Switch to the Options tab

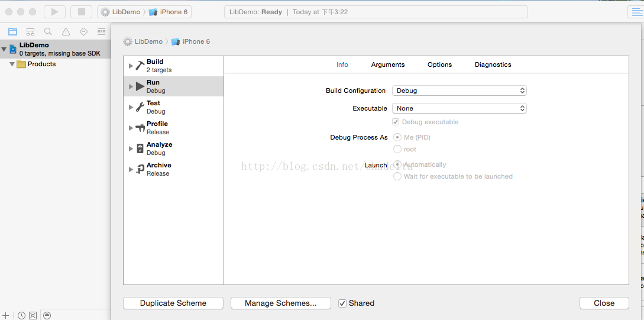click(x=439, y=64)
